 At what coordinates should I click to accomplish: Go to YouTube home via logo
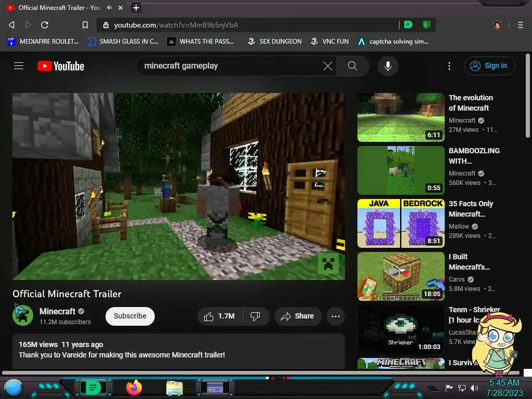[x=61, y=66]
